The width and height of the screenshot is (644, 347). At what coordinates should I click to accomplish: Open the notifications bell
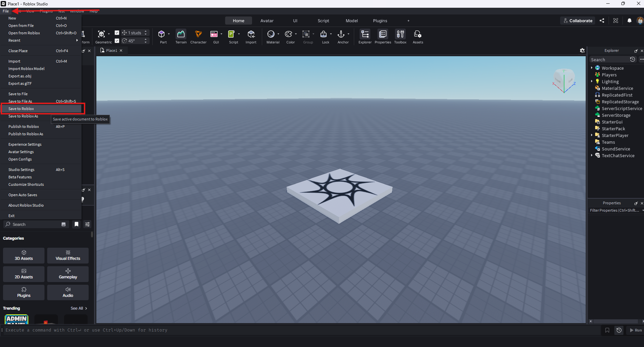(630, 21)
